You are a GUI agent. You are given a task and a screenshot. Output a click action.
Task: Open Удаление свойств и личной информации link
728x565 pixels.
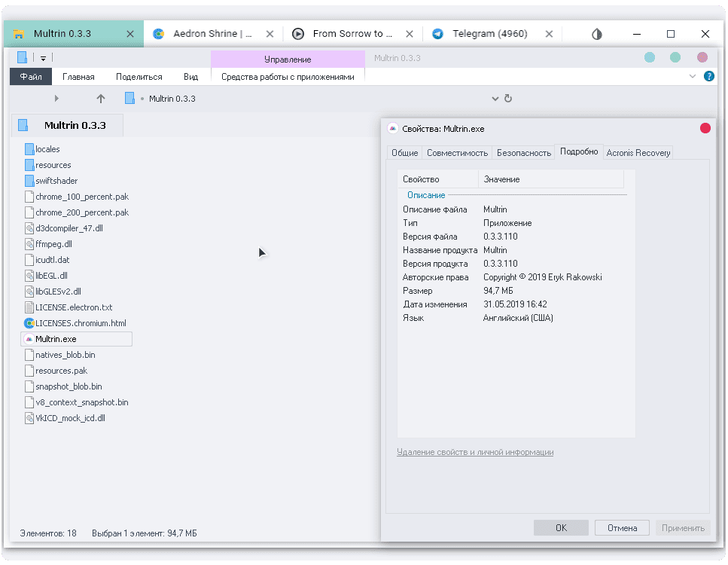point(475,452)
